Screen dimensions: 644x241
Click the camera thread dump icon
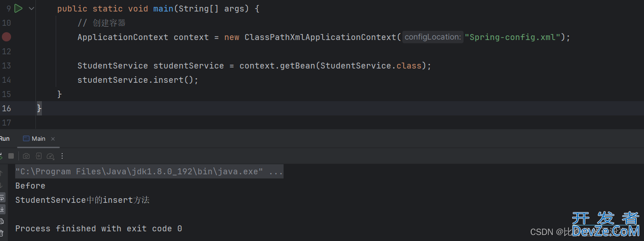pos(26,156)
